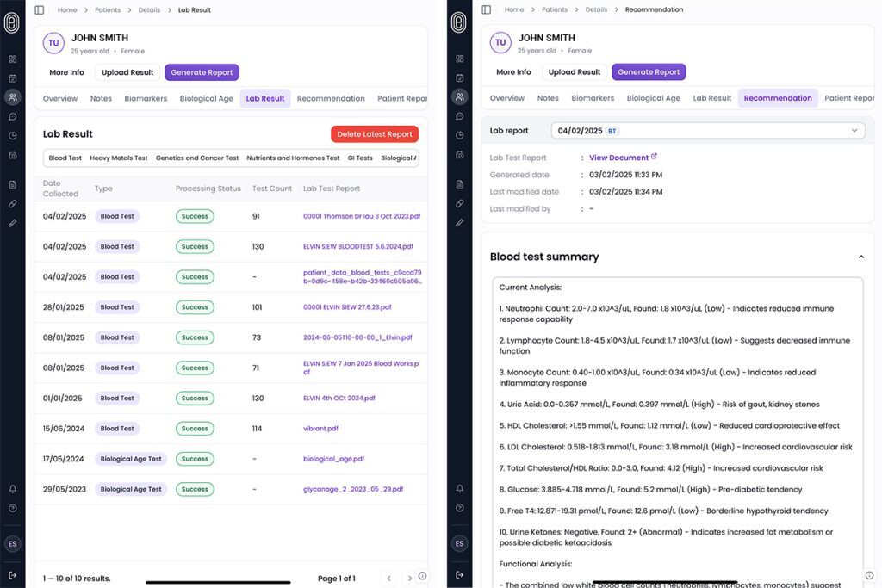The width and height of the screenshot is (882, 588).
Task: Go to next page of lab results
Action: 409,579
